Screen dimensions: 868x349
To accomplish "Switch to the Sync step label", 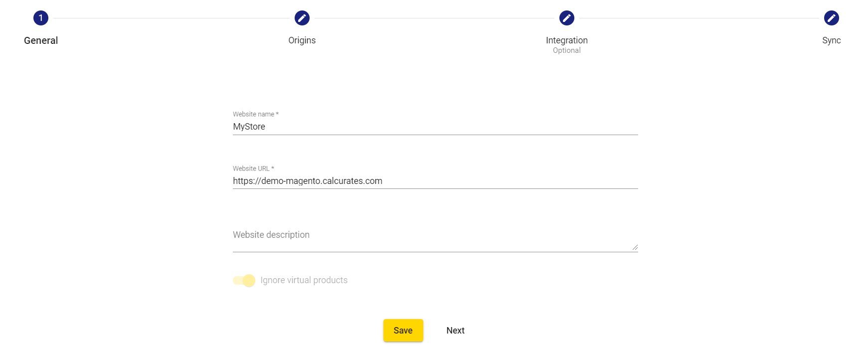I will pos(831,40).
